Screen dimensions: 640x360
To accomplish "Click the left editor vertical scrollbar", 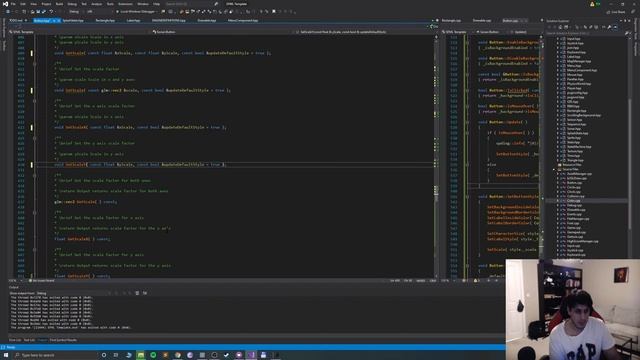I will 436,157.
